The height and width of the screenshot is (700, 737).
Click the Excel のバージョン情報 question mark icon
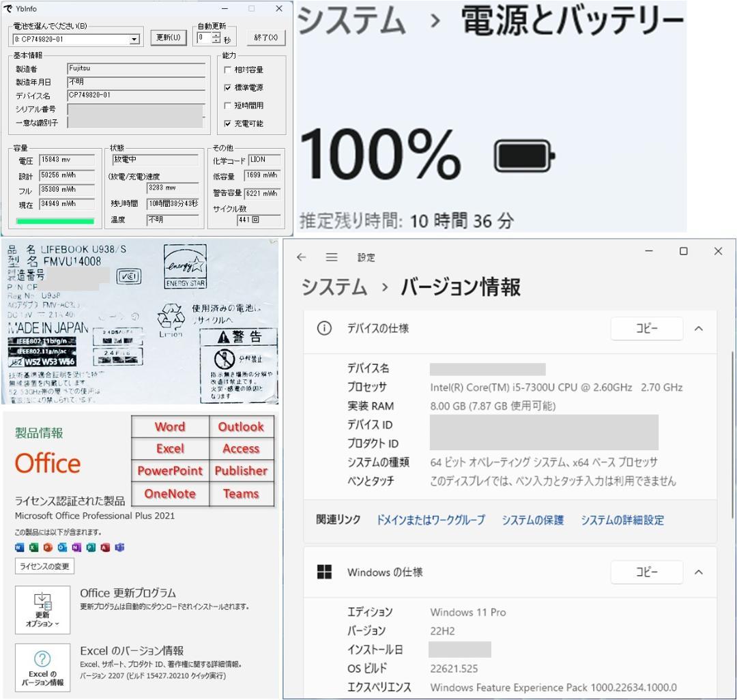coord(42,660)
